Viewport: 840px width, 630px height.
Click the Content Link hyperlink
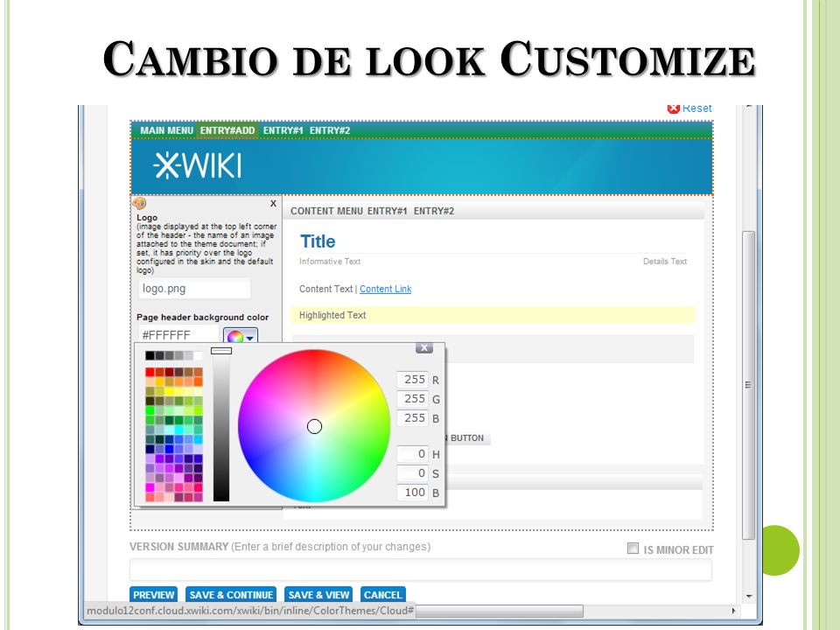tap(385, 289)
